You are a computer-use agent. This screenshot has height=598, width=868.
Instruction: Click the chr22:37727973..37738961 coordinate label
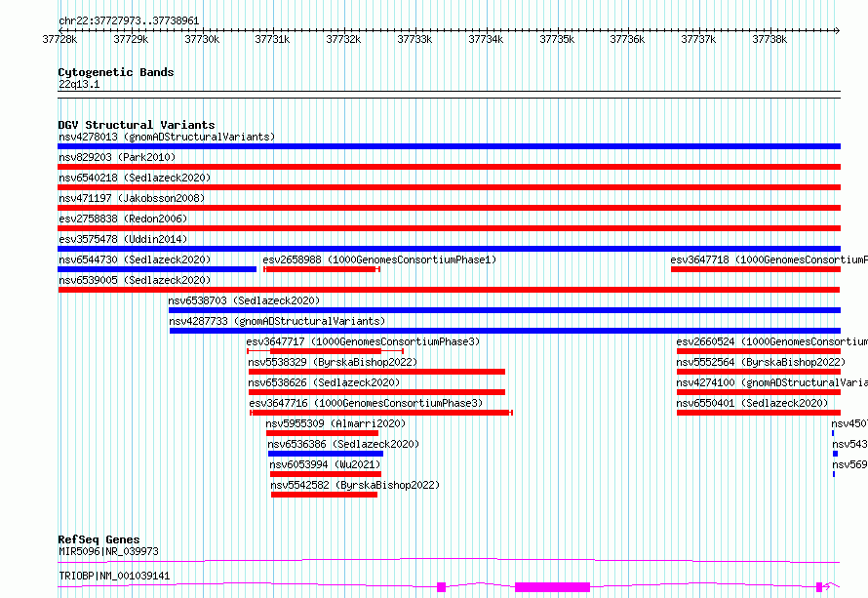(129, 20)
